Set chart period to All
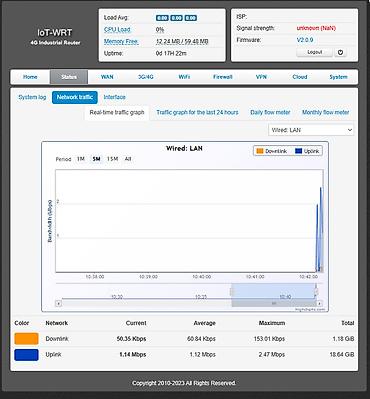This screenshot has width=370, height=399. [128, 159]
